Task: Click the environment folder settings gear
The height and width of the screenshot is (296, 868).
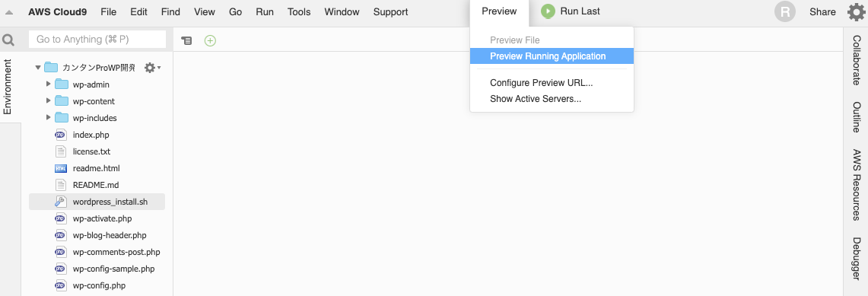Action: coord(152,68)
